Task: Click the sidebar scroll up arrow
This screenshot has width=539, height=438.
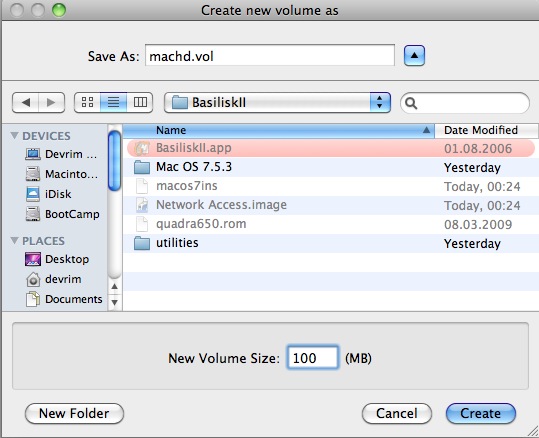Action: coord(114,286)
